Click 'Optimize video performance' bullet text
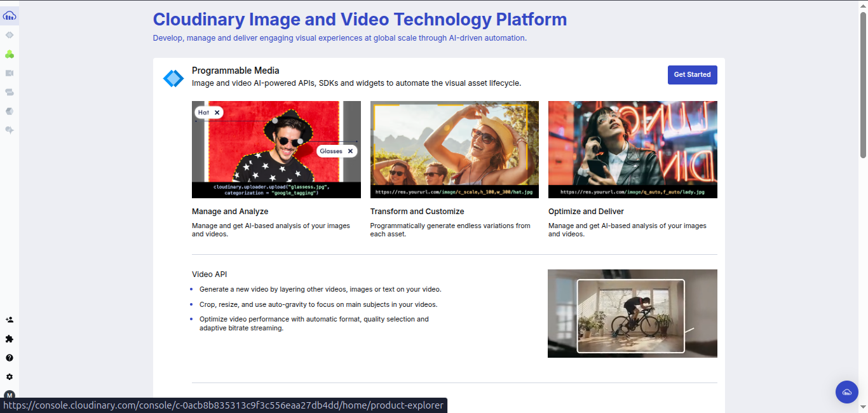Viewport: 868px width, 413px height. click(x=314, y=323)
